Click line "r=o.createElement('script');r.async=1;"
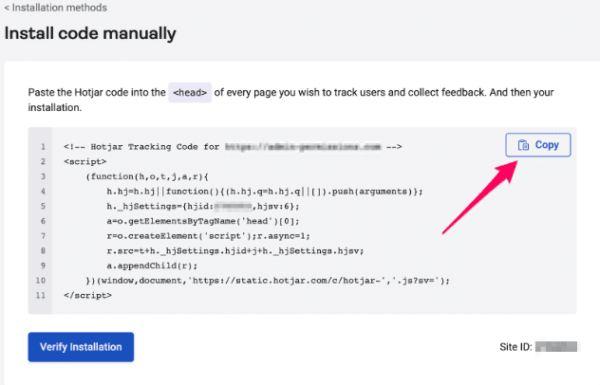Screen dimensions: 600x385 coord(208,236)
